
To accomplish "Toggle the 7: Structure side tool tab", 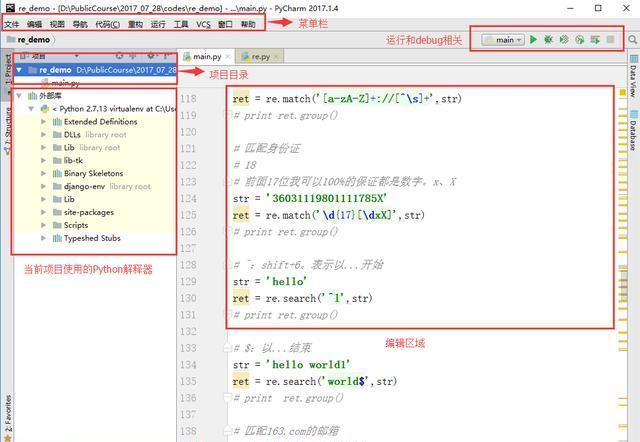I will 7,131.
